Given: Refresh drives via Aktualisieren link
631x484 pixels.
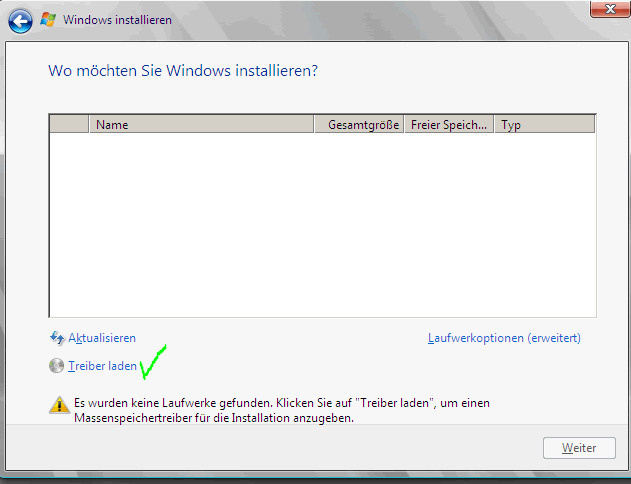Looking at the screenshot, I should click(102, 338).
